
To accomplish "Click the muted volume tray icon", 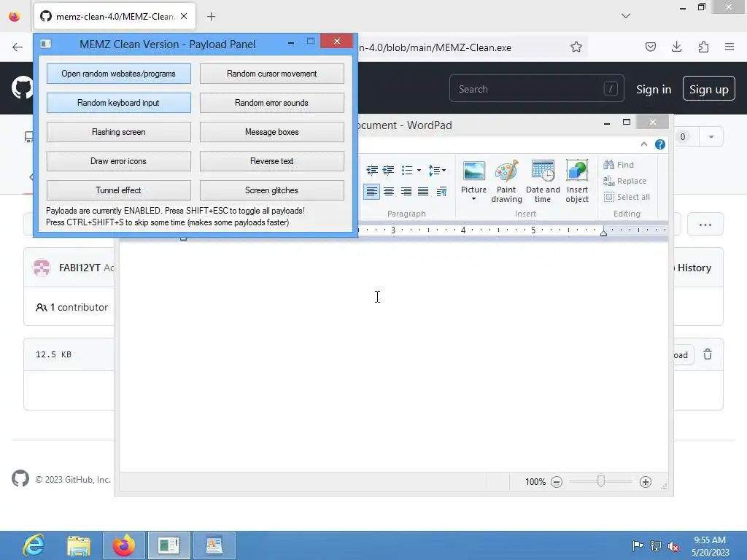I will 673,546.
